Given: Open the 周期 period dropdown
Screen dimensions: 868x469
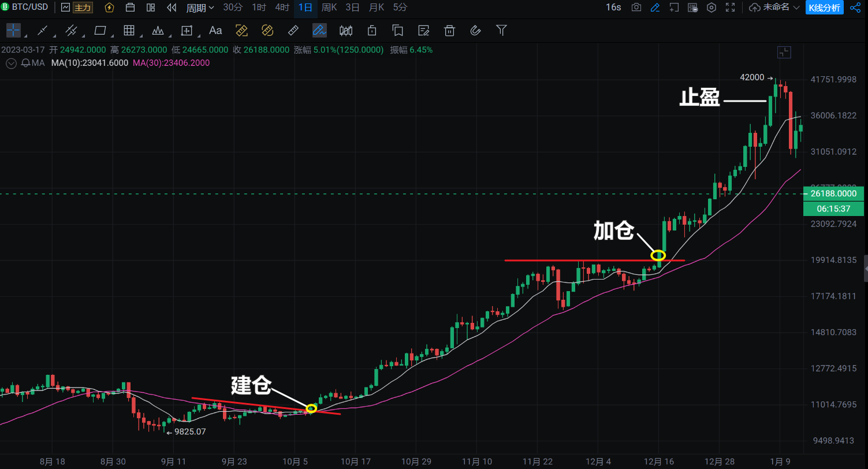Looking at the screenshot, I should [x=200, y=8].
